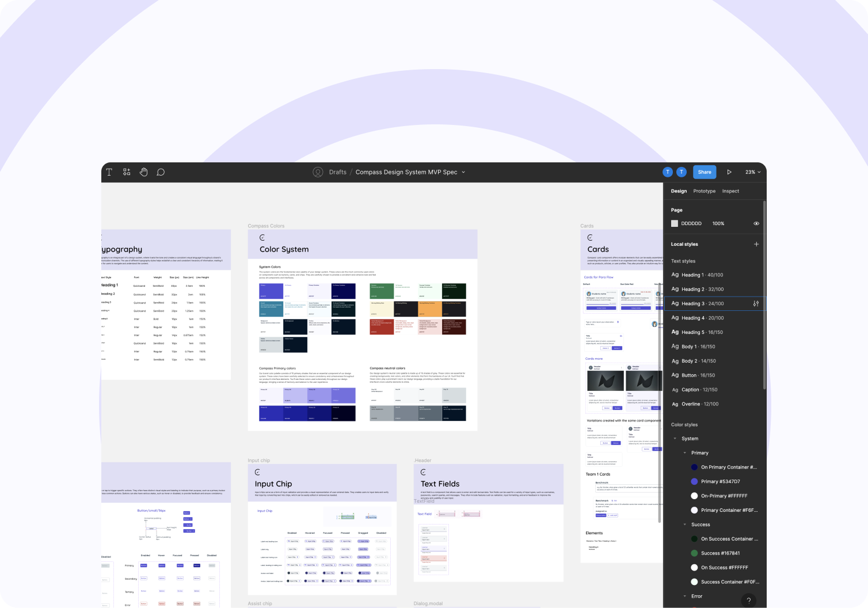Open the 23% zoom level dropdown

[x=753, y=172]
